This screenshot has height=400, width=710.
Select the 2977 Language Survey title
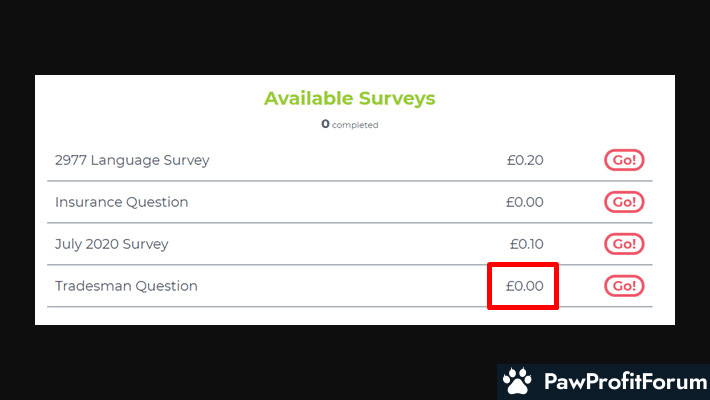click(x=132, y=160)
